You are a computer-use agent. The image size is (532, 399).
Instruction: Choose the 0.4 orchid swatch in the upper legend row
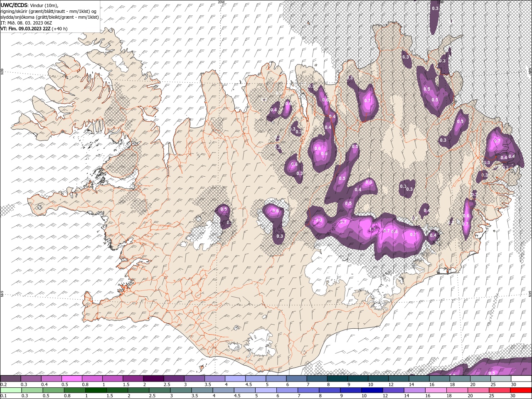(x=52, y=379)
